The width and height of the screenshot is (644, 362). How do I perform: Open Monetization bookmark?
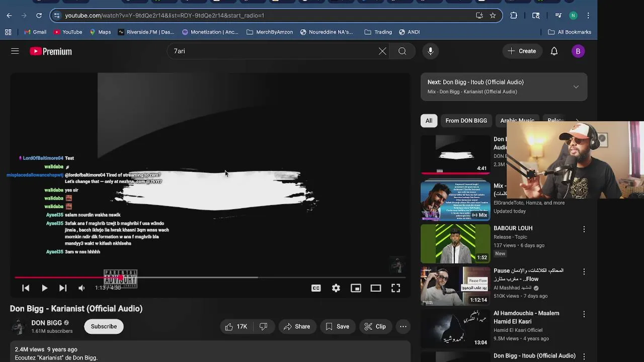tap(210, 32)
